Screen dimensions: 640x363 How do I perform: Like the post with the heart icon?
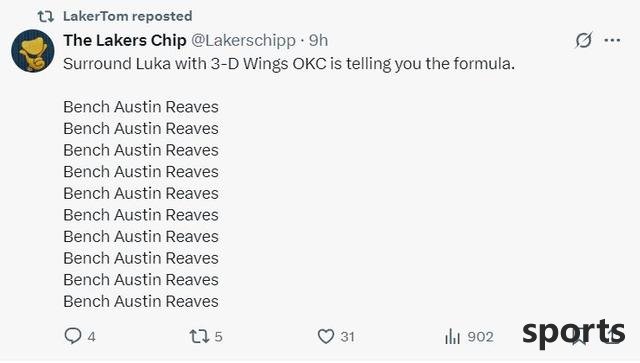tap(326, 336)
